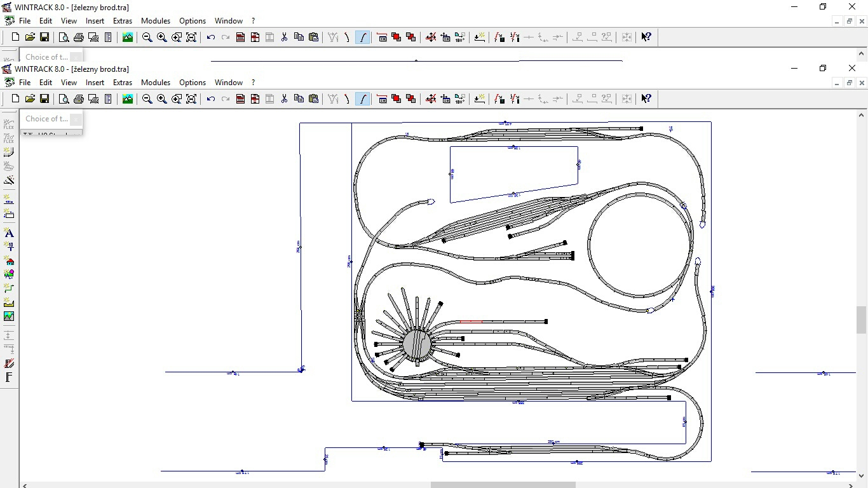Click the printer icon in the lower toolbar
This screenshot has width=868, height=488.
tap(79, 98)
